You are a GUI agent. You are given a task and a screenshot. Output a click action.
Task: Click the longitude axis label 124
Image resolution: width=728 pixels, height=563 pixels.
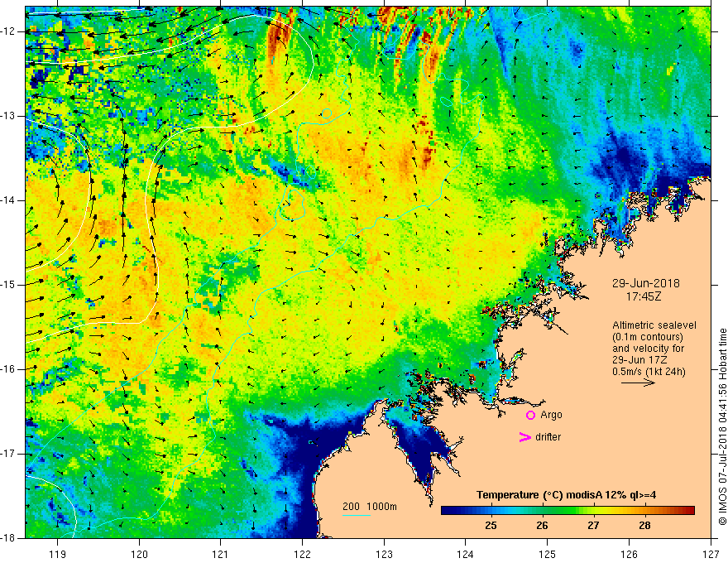click(x=466, y=554)
